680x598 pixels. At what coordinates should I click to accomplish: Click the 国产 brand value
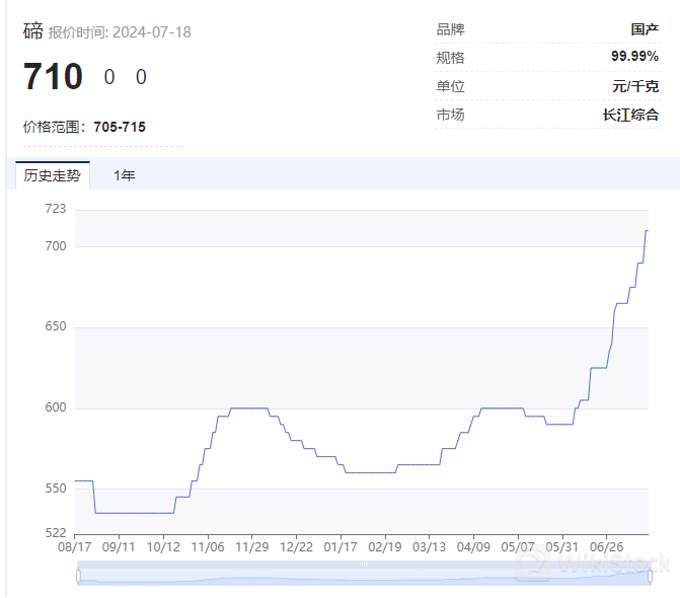coord(645,30)
